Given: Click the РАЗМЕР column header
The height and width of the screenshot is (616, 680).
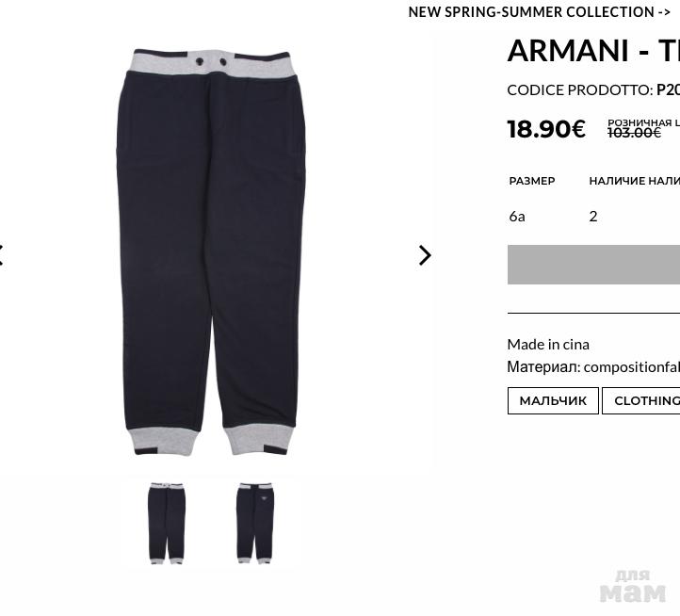Looking at the screenshot, I should [532, 181].
